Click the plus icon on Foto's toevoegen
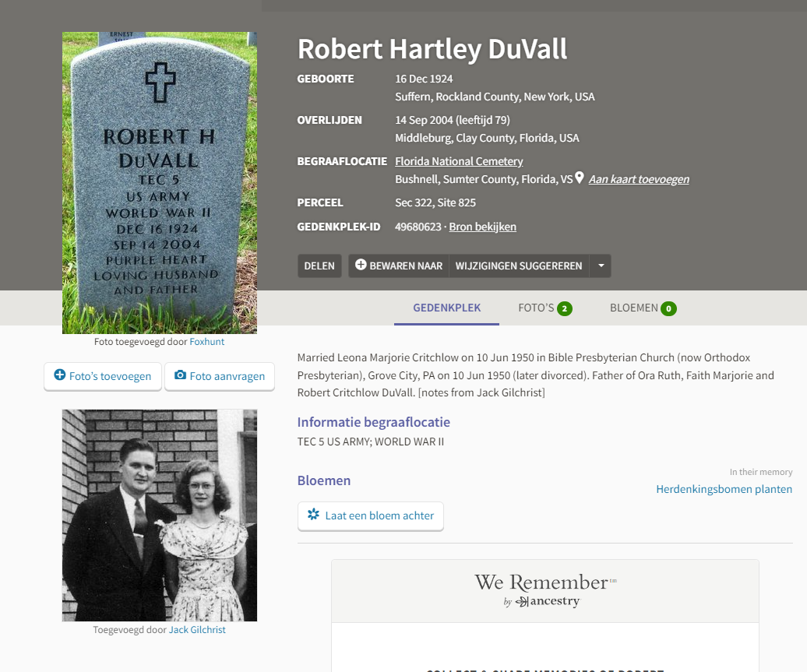Screen dimensions: 807x672 [x=60, y=375]
